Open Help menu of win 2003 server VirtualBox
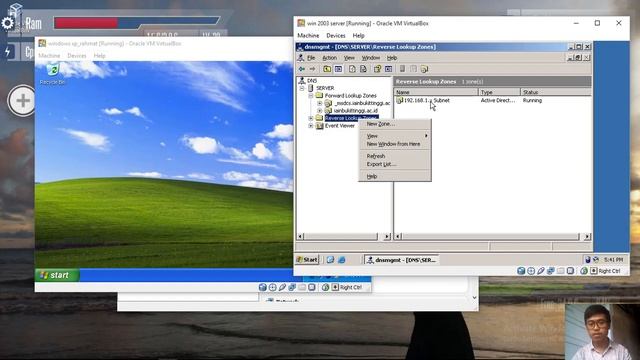 point(358,36)
